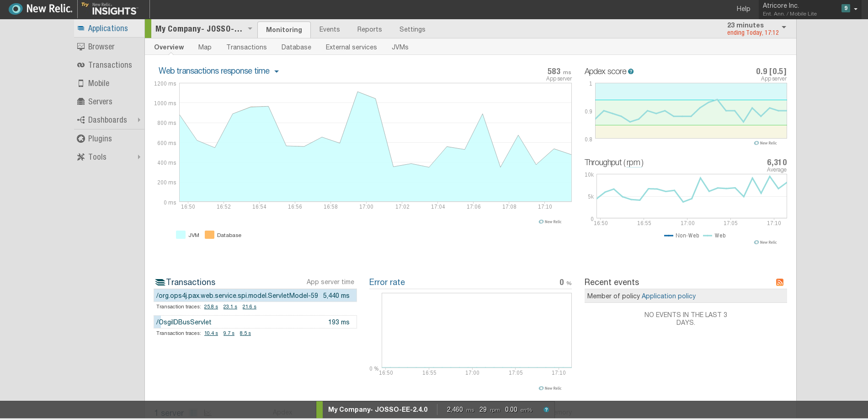Screen dimensions: 868x420
Task: Switch to the Events tab
Action: tap(330, 29)
